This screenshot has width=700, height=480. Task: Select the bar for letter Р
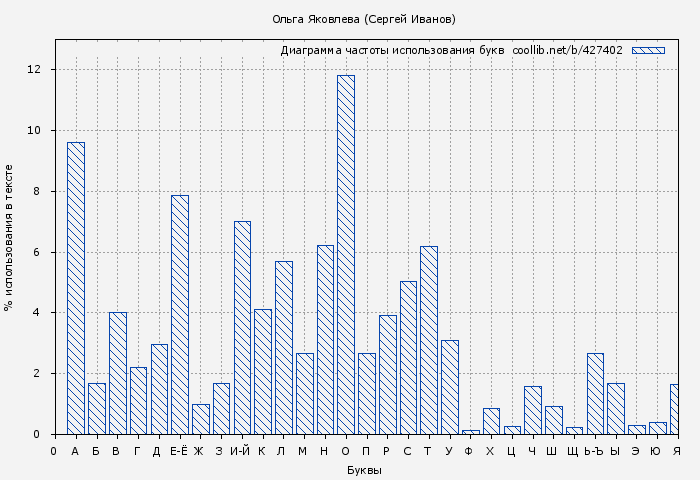(388, 375)
